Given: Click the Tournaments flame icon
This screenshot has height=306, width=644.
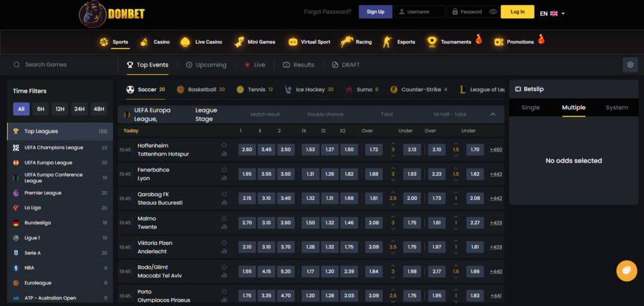Looking at the screenshot, I should point(479,39).
